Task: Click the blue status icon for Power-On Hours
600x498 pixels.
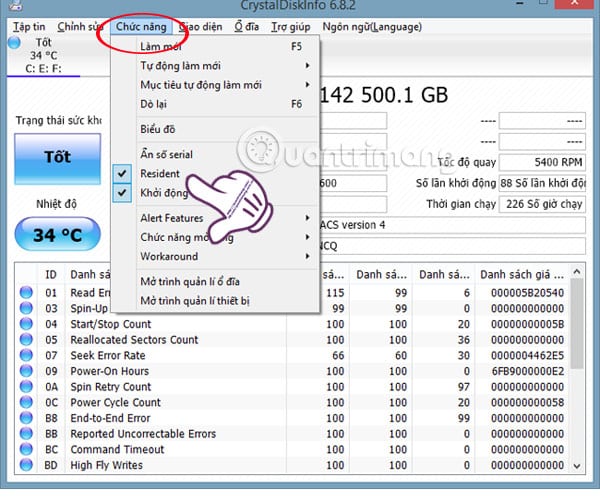Action: click(26, 371)
